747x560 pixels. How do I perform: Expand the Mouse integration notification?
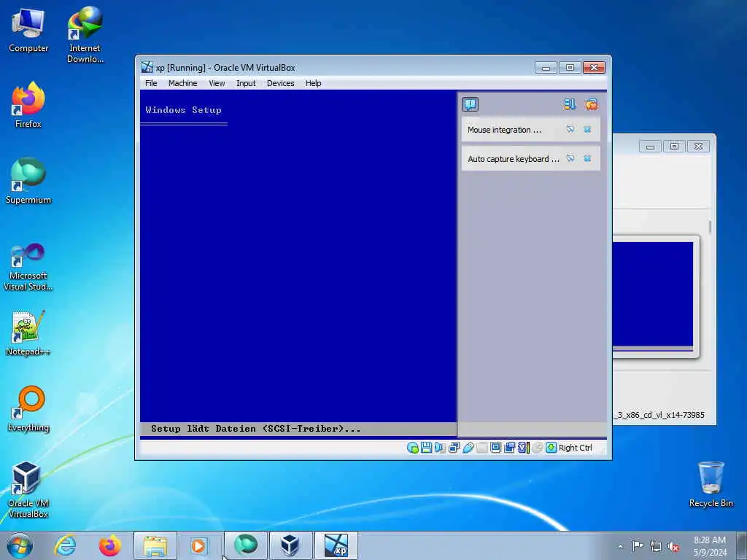point(504,130)
